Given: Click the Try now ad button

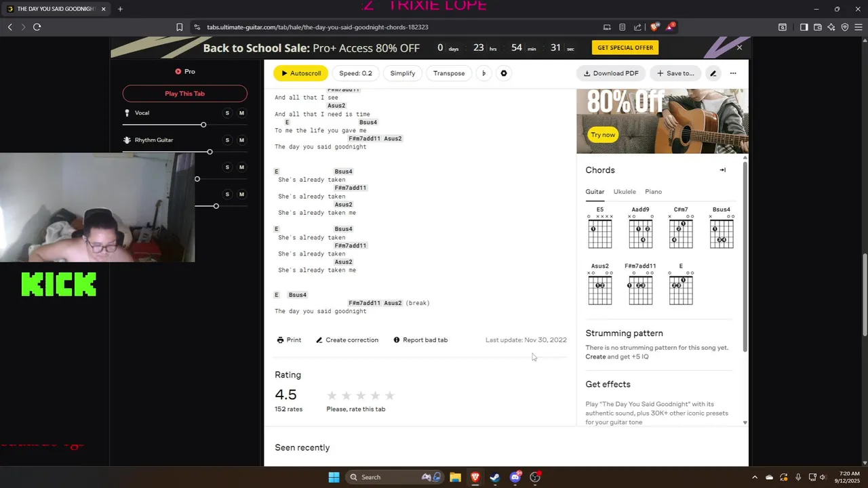Looking at the screenshot, I should [x=603, y=135].
